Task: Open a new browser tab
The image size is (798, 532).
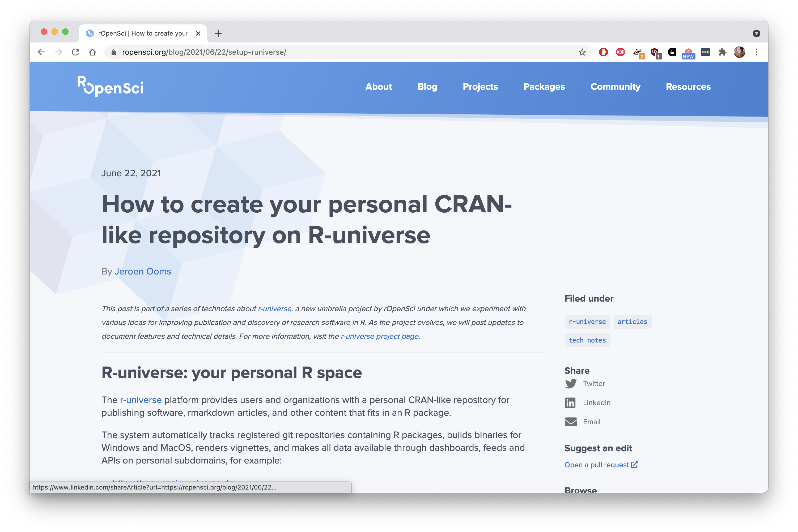Action: (218, 33)
